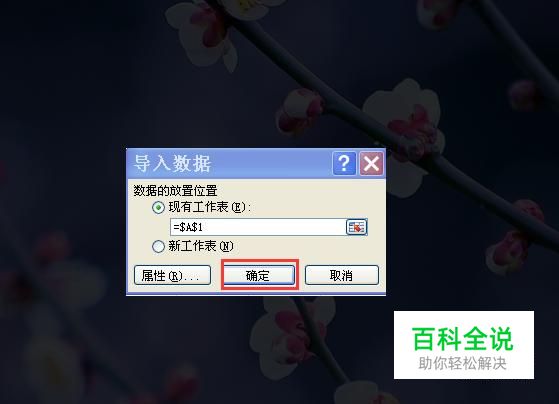Confirm import with the 确定 button
The image size is (559, 404).
pyautogui.click(x=259, y=275)
